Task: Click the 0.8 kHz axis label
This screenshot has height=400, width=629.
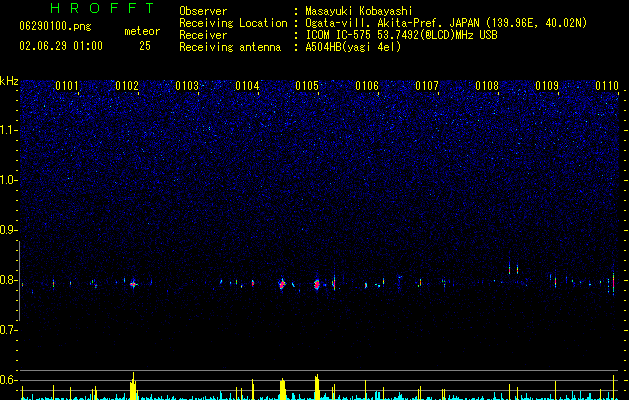Action: click(8, 280)
